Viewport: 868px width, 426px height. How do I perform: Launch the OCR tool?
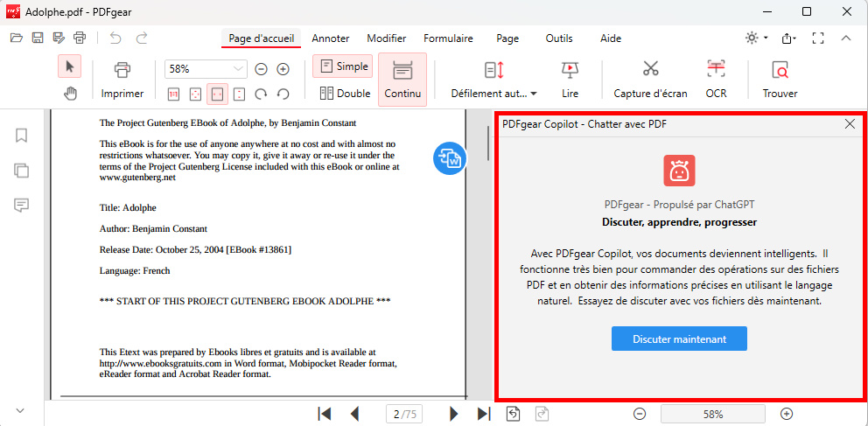click(717, 80)
